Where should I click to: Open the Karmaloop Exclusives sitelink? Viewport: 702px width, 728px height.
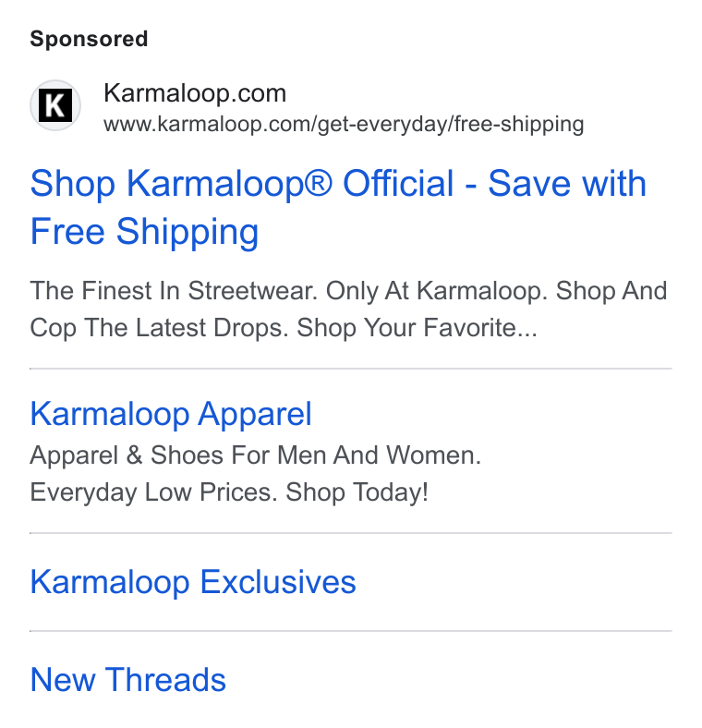[193, 582]
